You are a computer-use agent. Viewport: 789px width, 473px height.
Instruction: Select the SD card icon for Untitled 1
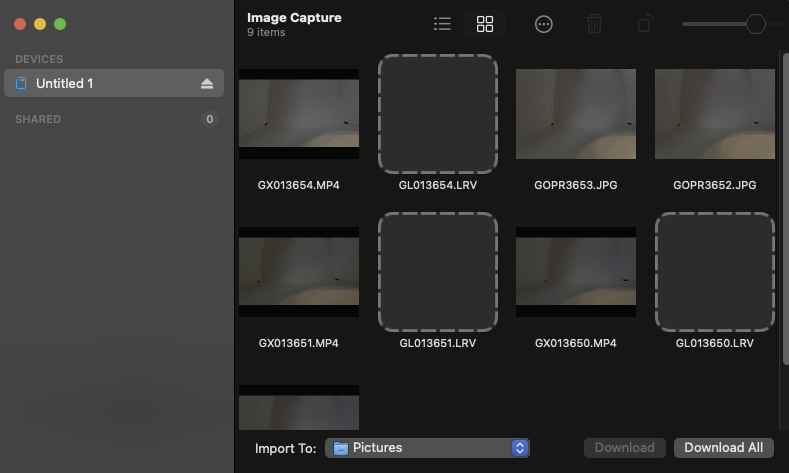coord(21,83)
